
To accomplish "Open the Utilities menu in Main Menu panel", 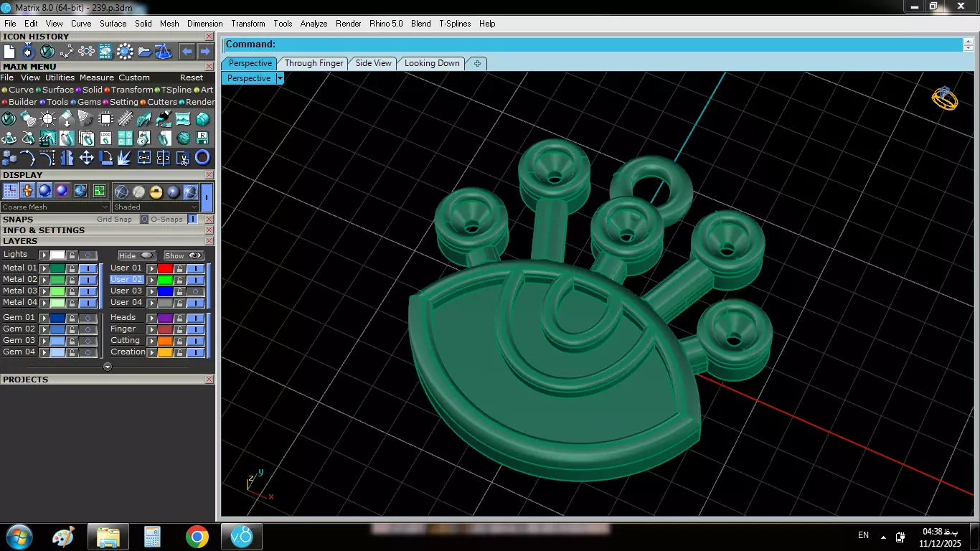I will pyautogui.click(x=60, y=77).
